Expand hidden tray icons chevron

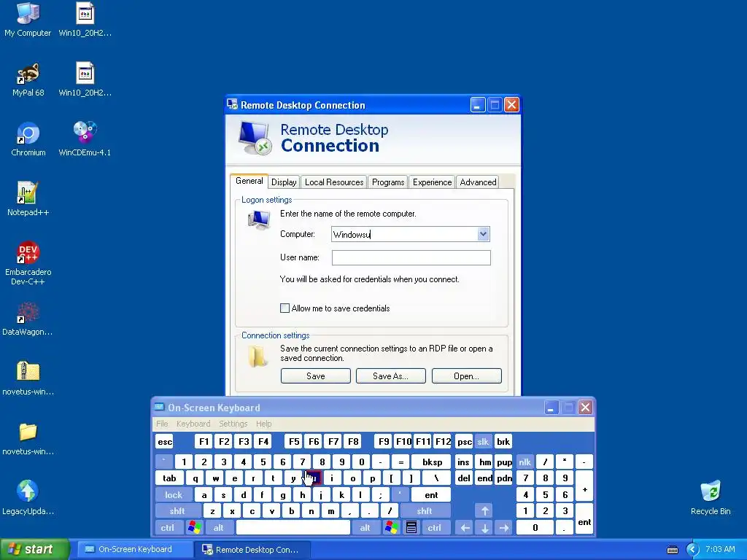click(692, 550)
